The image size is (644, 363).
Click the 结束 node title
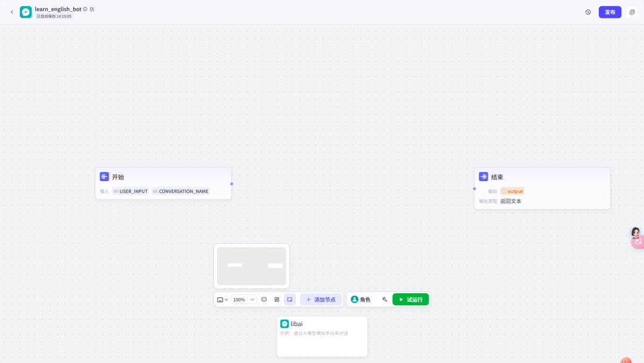click(x=497, y=177)
